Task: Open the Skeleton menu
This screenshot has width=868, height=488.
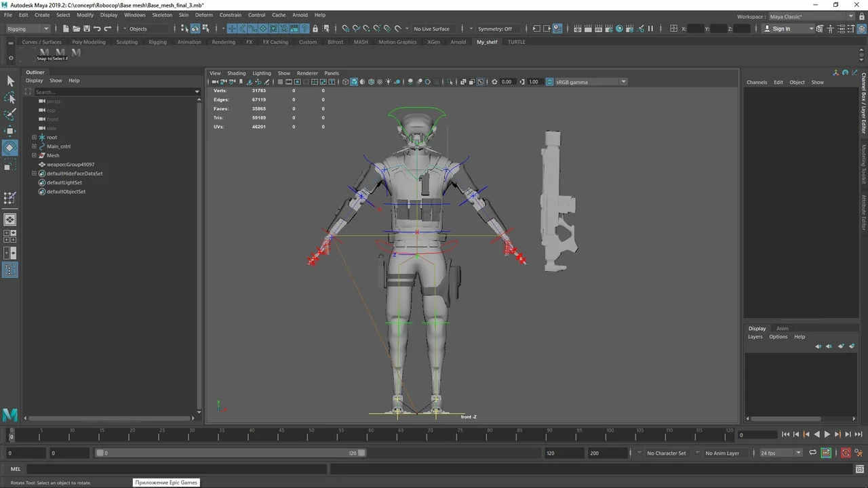Action: click(x=161, y=15)
